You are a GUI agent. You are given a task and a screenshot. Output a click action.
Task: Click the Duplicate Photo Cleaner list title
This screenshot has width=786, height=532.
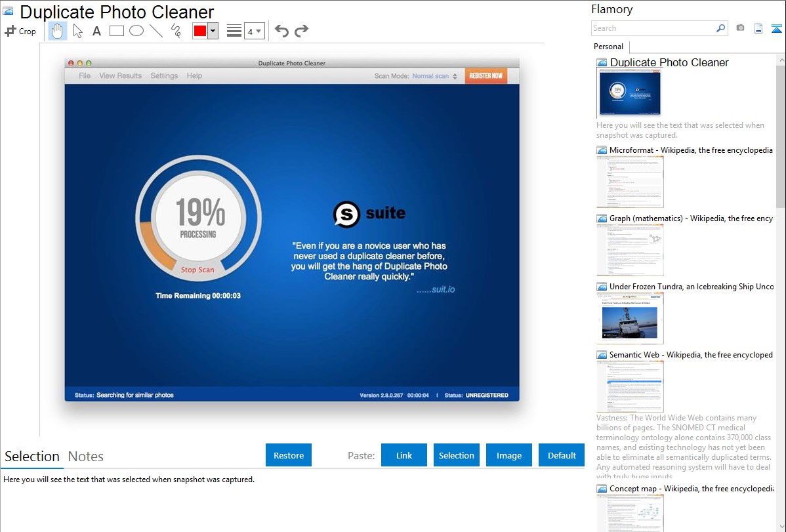(x=669, y=63)
